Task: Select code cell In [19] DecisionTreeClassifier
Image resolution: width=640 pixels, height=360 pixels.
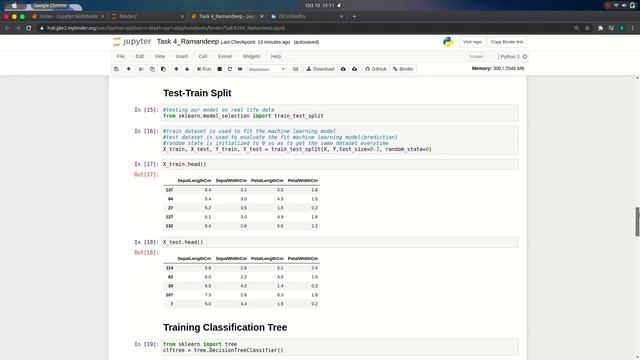Action: point(340,347)
